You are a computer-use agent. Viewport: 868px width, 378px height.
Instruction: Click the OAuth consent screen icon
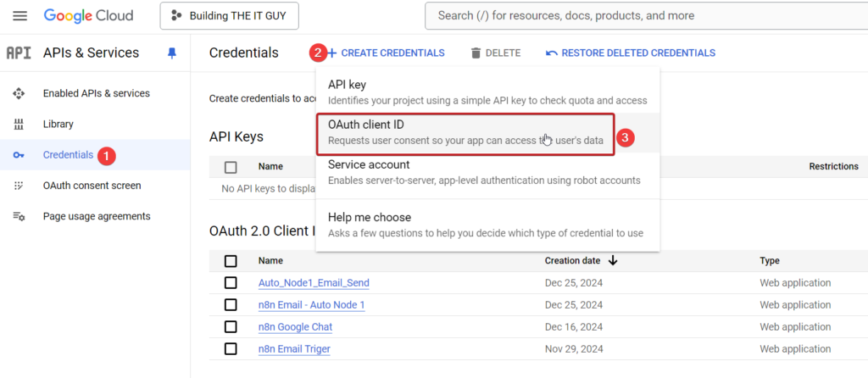19,186
